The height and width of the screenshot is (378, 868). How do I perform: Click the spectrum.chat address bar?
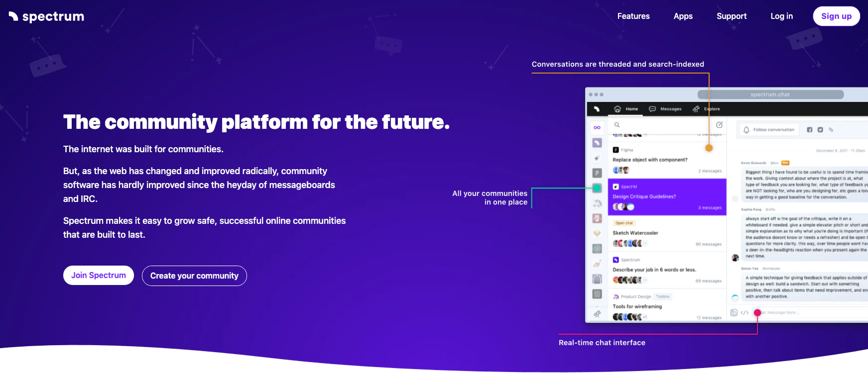(x=770, y=94)
